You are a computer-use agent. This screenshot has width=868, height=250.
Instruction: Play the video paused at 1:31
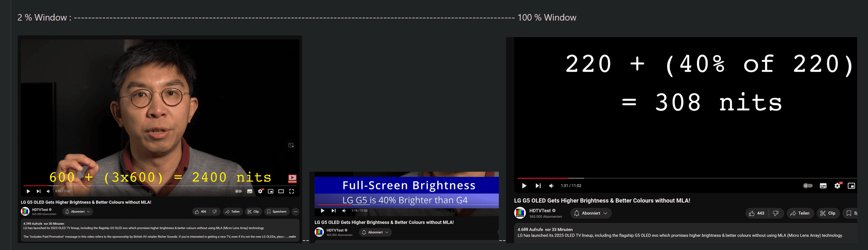(524, 186)
